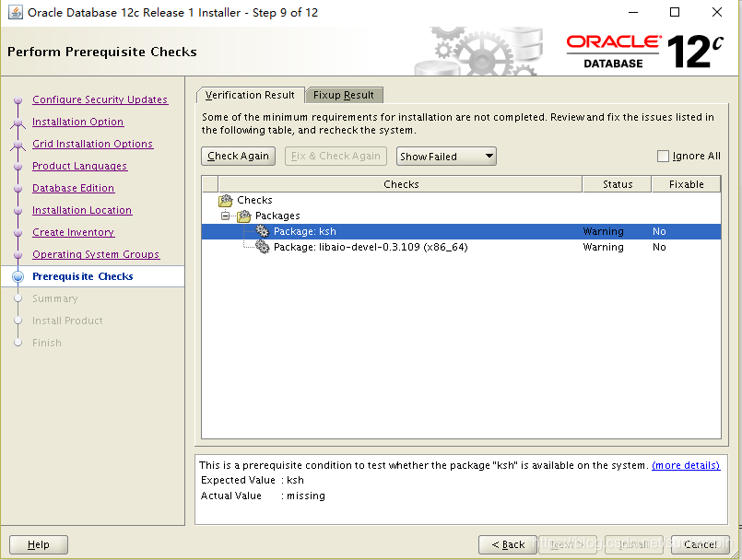Click the gear icon beside libaio-devel package
Screen dimensions: 742x560
(262, 247)
